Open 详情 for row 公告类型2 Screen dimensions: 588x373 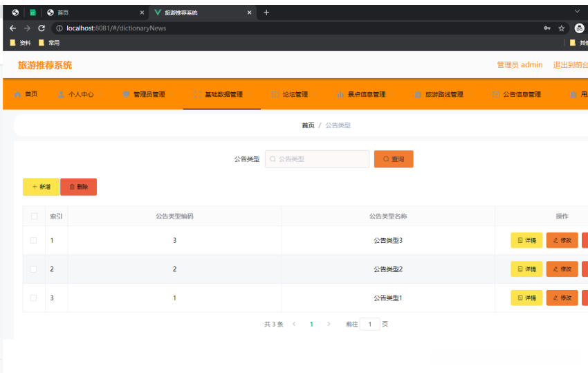pos(526,269)
